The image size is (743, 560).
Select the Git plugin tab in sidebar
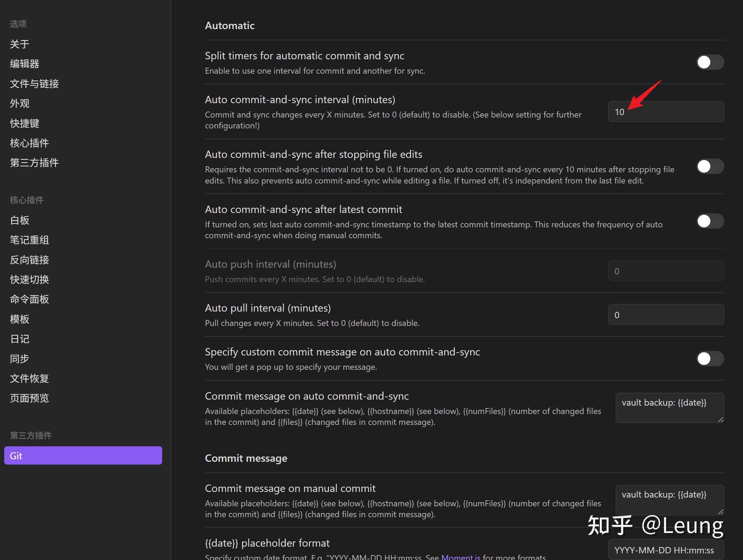coord(83,456)
